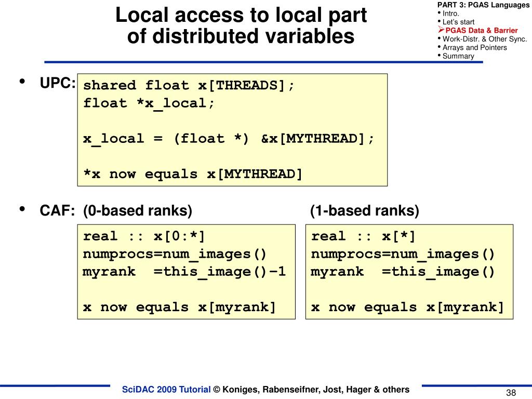Click the red arrow marking PGAS Data & Barrier

pos(441,30)
